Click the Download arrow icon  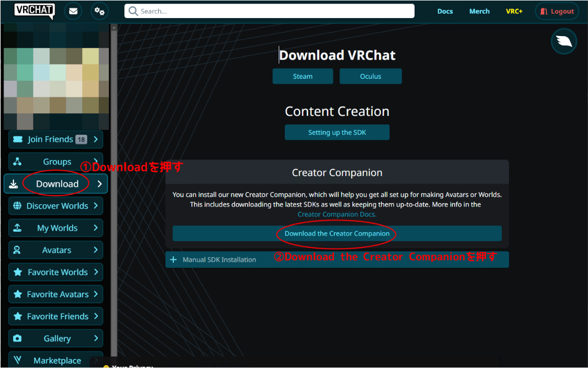(14, 184)
